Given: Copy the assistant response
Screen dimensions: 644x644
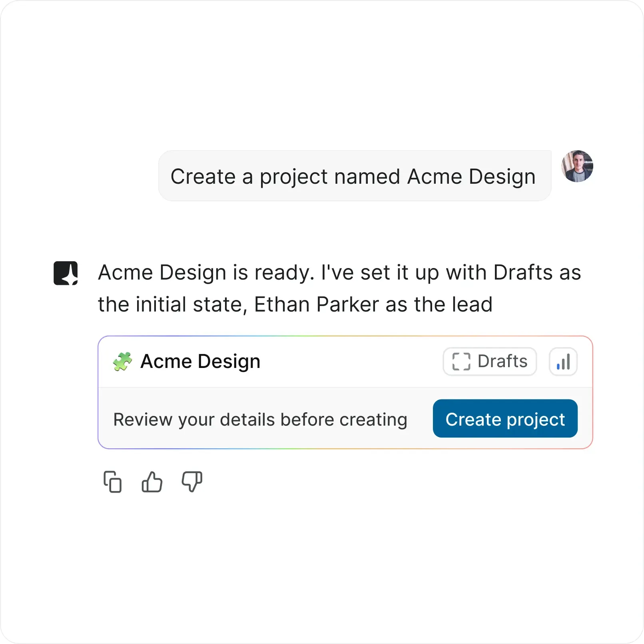Looking at the screenshot, I should pyautogui.click(x=113, y=482).
